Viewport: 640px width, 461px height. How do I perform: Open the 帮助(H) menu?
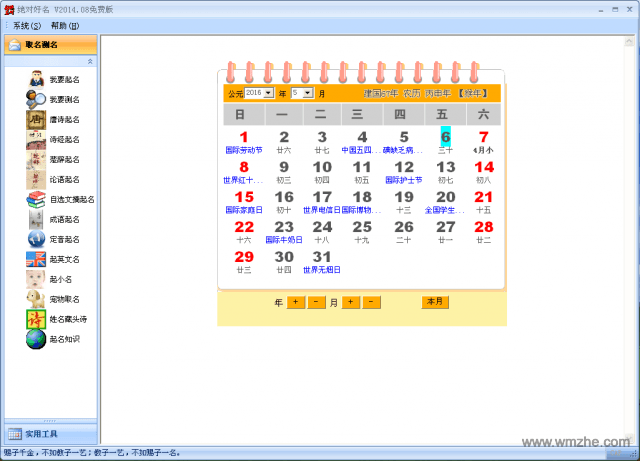65,25
